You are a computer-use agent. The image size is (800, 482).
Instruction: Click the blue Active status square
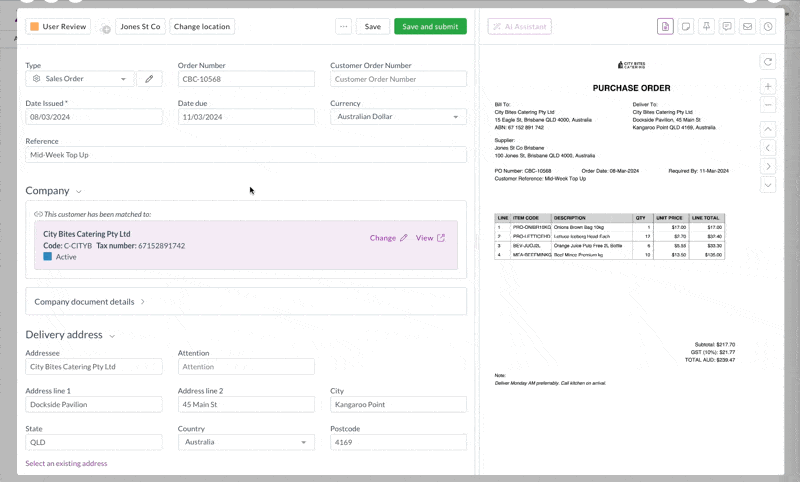pos(47,257)
